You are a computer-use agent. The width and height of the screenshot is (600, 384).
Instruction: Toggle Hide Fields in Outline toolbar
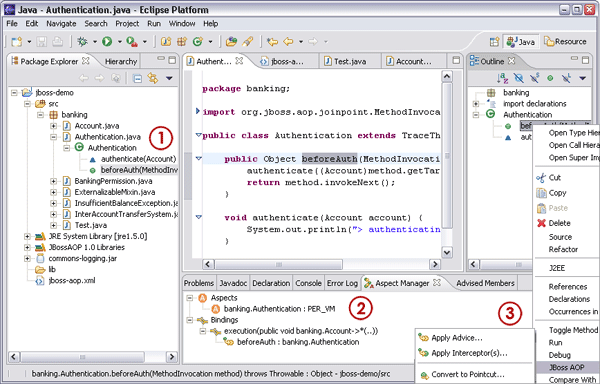point(518,78)
